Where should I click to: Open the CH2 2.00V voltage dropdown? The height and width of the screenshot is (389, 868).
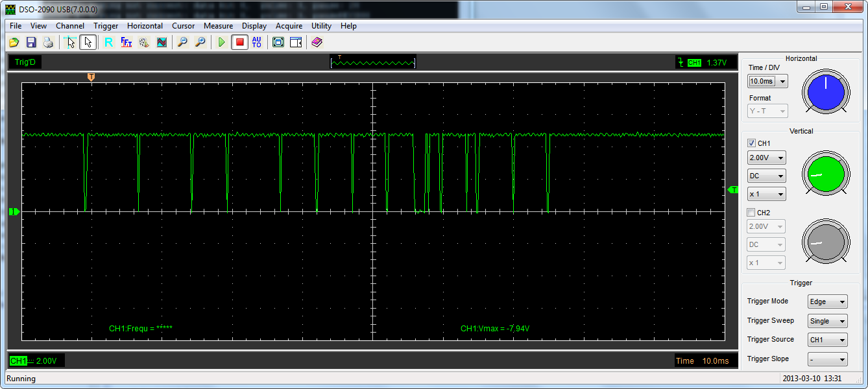click(x=766, y=226)
